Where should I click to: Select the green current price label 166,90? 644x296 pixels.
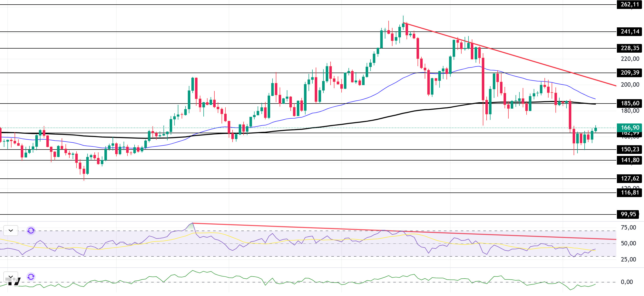pos(630,128)
